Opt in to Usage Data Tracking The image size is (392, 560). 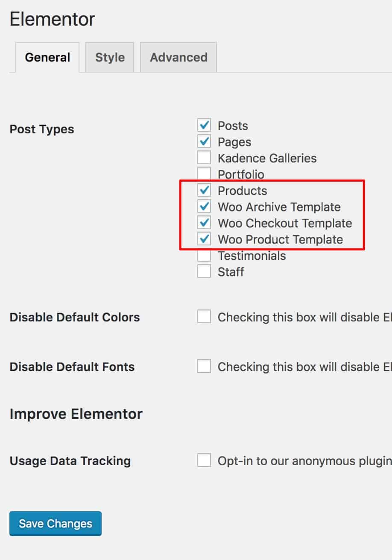tap(204, 460)
